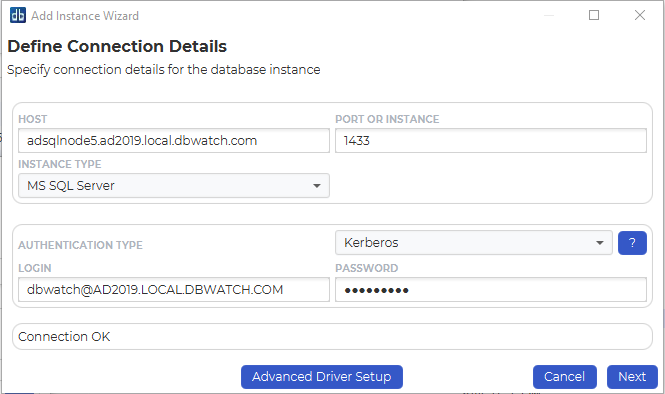Cancel the Add Instance Wizard
The height and width of the screenshot is (394, 665).
[x=564, y=377]
